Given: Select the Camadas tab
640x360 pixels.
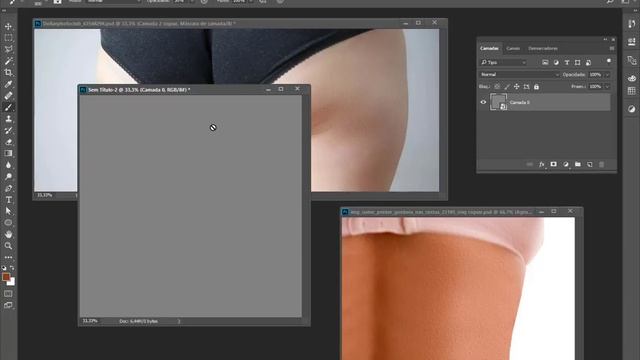Looking at the screenshot, I should (489, 49).
